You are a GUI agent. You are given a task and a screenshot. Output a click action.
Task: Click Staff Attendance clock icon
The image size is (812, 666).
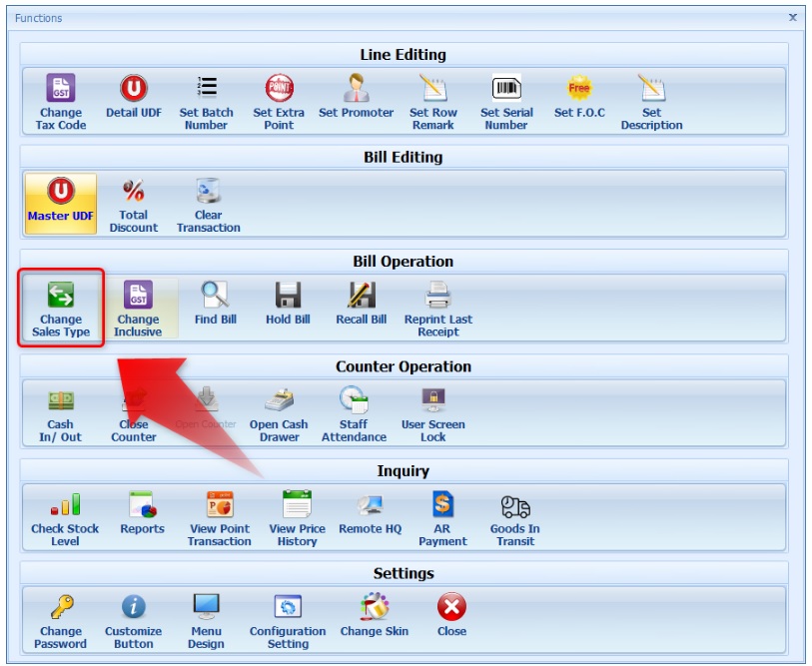[x=354, y=402]
